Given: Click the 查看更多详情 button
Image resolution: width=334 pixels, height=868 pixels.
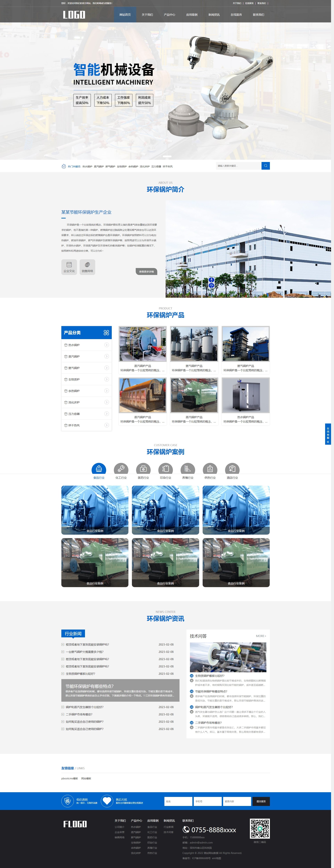Looking at the screenshot, I should pos(146,272).
